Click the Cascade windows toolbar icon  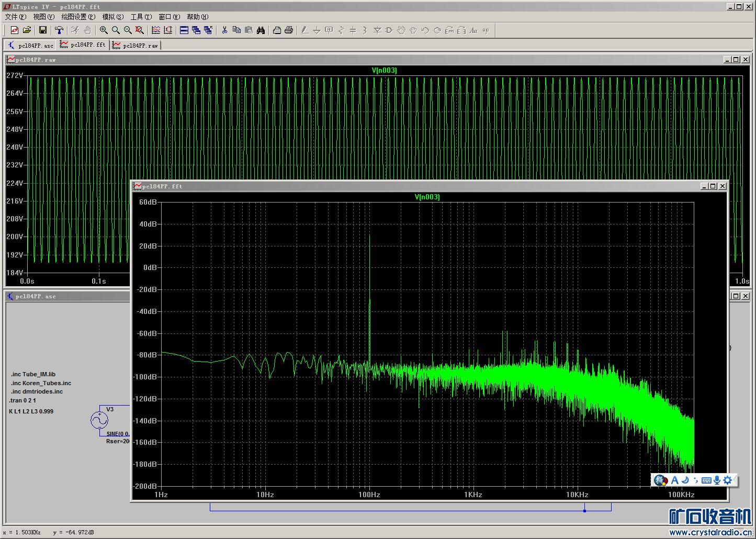[196, 30]
